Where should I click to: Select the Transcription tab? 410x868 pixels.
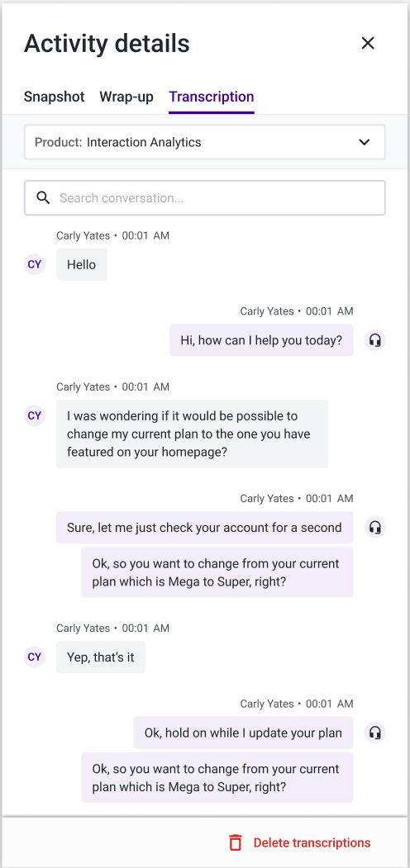[x=212, y=97]
